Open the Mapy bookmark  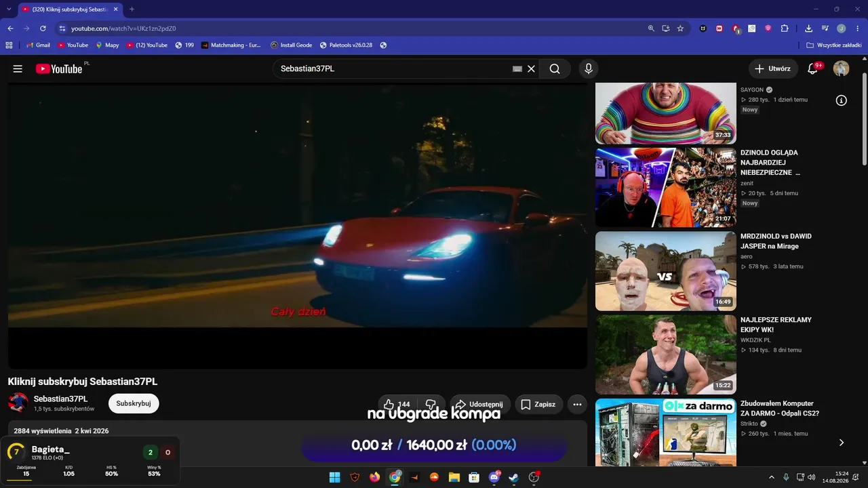coord(107,45)
